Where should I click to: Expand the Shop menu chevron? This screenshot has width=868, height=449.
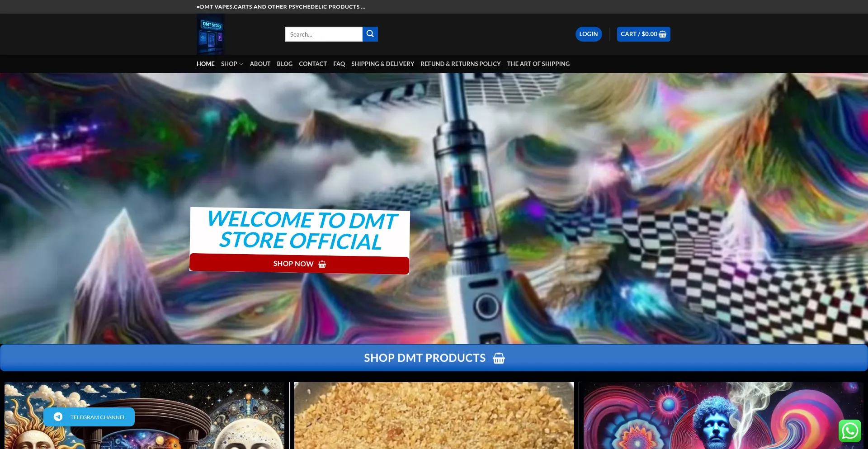tap(241, 64)
